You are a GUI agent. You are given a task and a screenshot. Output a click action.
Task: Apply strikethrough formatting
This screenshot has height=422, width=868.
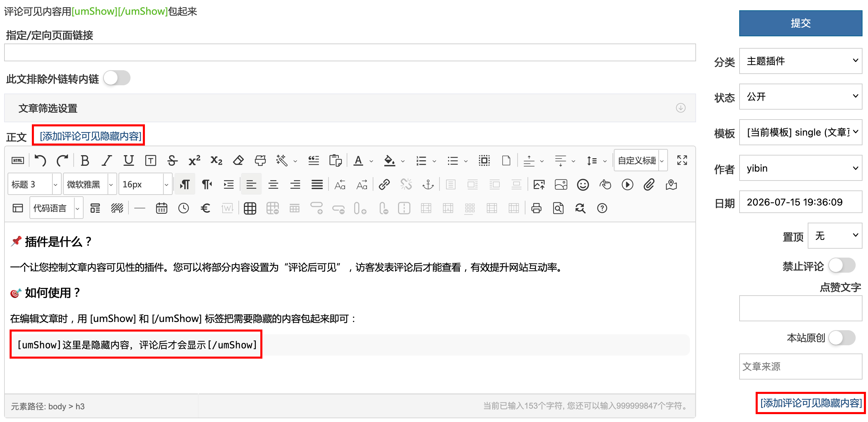click(172, 160)
